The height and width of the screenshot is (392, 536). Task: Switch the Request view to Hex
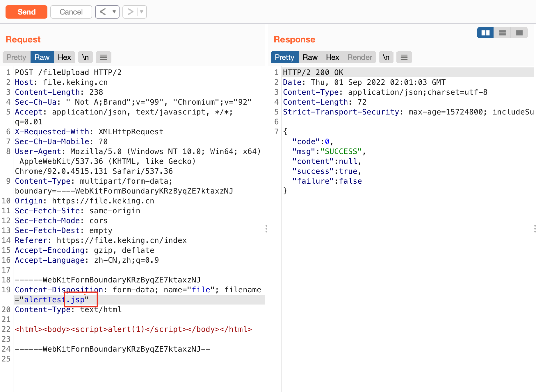click(65, 57)
